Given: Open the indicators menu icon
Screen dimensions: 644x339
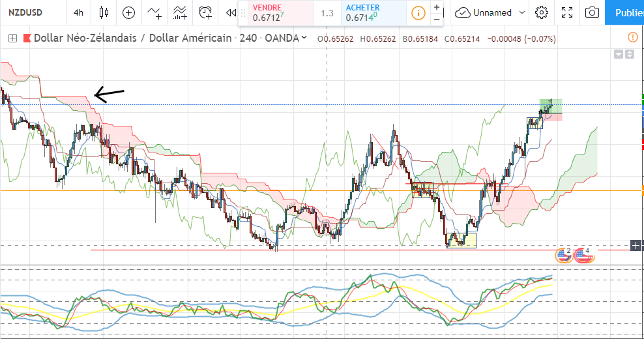Looking at the screenshot, I should (x=154, y=13).
